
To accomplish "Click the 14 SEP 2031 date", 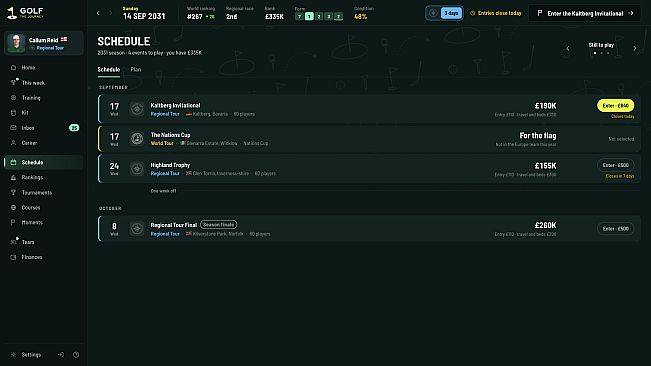I will (x=144, y=16).
